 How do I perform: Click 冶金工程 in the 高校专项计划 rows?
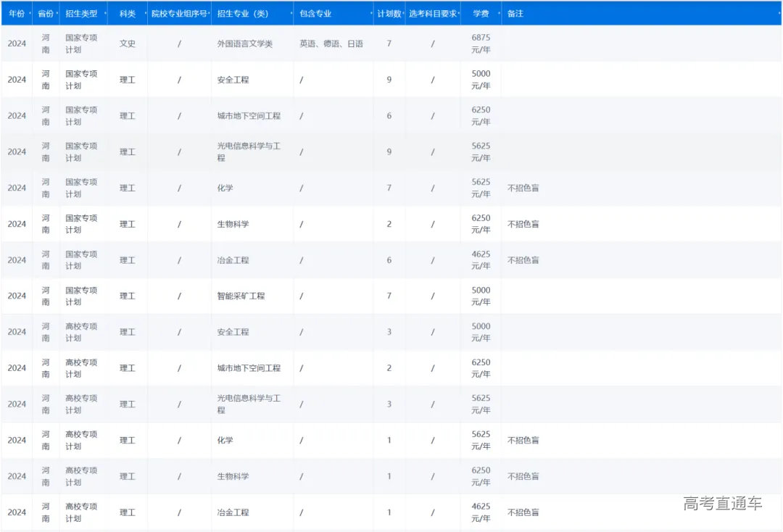pyautogui.click(x=233, y=512)
